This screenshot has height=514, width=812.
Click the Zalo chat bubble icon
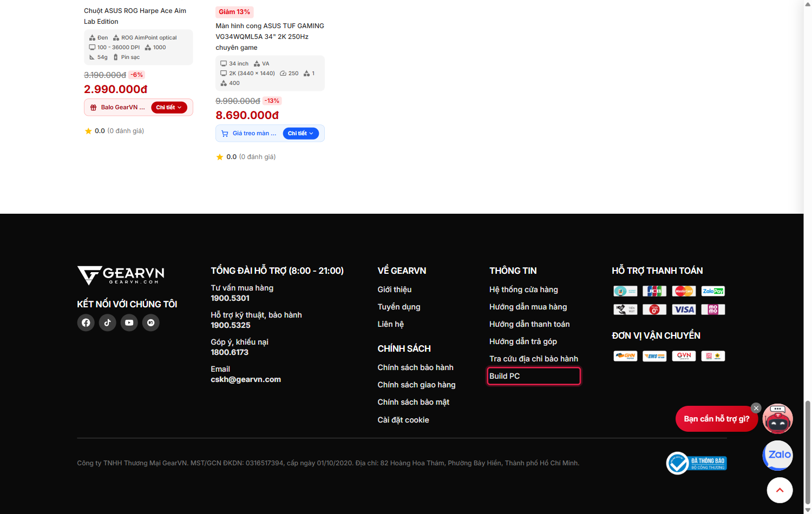[x=778, y=456]
